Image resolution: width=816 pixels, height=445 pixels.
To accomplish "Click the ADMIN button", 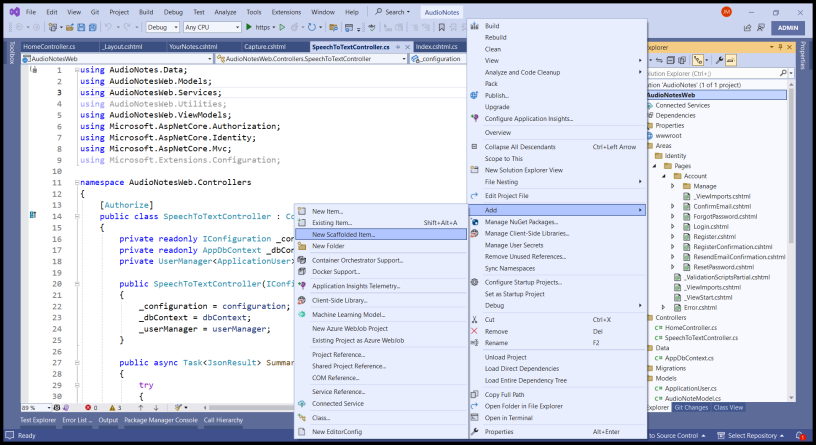I will tap(788, 28).
